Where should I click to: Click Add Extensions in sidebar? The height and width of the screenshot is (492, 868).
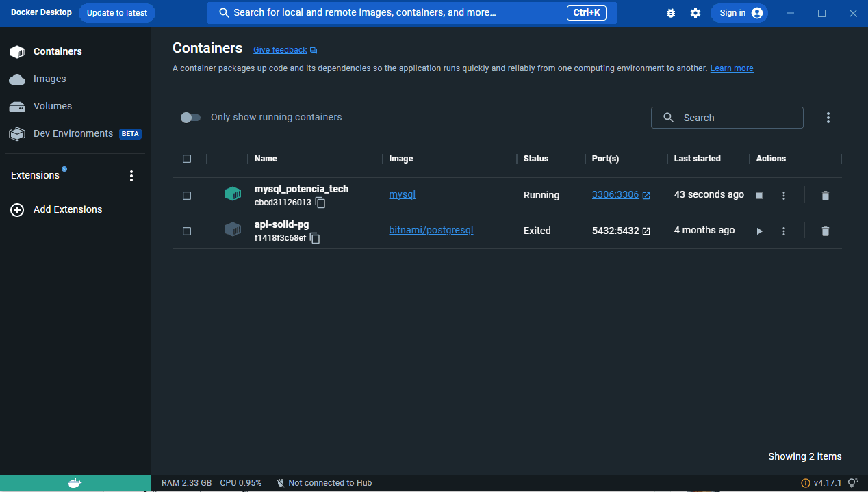(x=75, y=209)
